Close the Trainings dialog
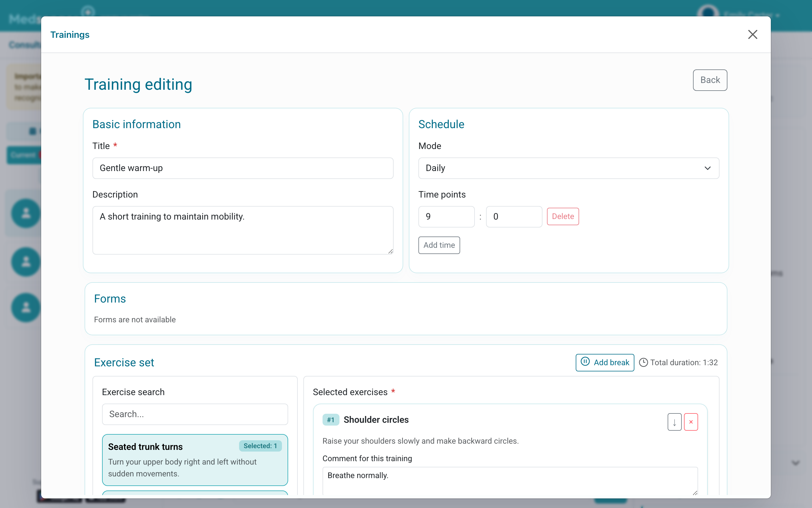Screen dimensions: 812x508 click(x=753, y=34)
